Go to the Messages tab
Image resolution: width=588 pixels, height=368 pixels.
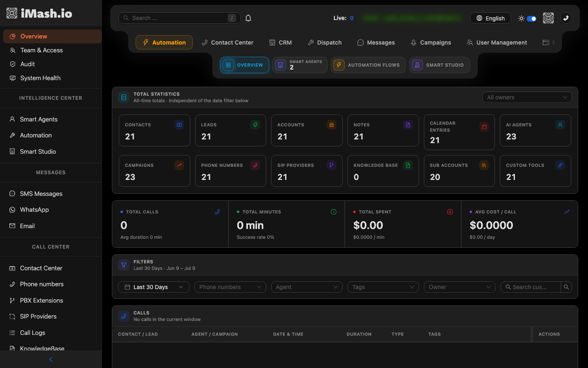[x=376, y=43]
